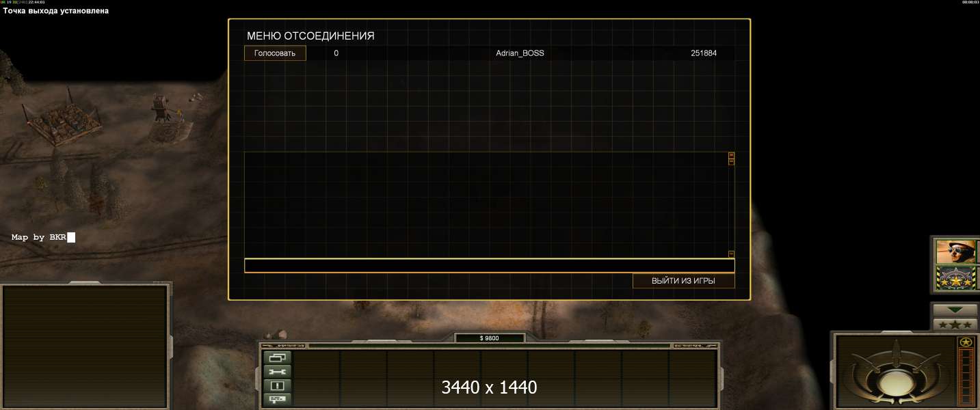Click the overlapping-rectangles command bar icon
This screenshot has height=410, width=980.
tap(278, 358)
